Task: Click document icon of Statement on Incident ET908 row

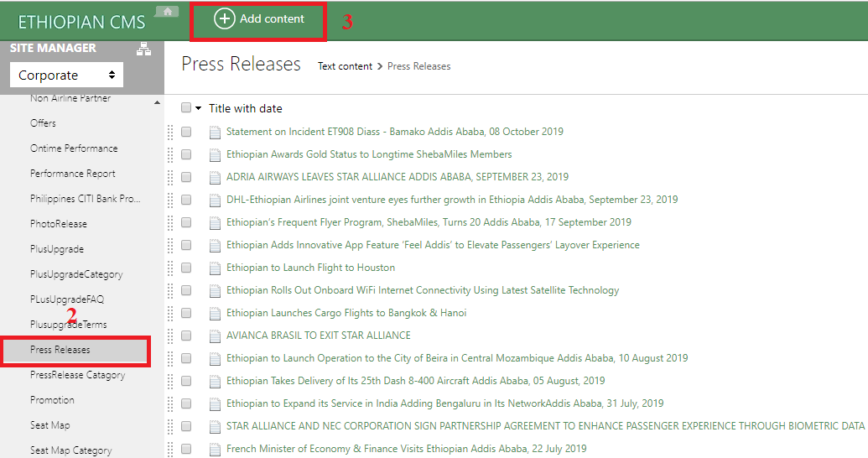Action: (x=215, y=133)
